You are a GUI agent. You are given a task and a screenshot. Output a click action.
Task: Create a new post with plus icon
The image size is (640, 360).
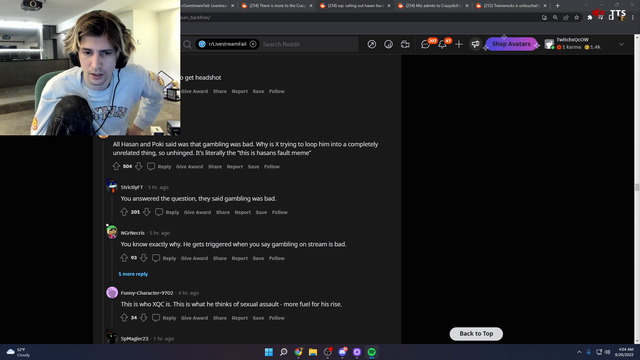[x=459, y=44]
